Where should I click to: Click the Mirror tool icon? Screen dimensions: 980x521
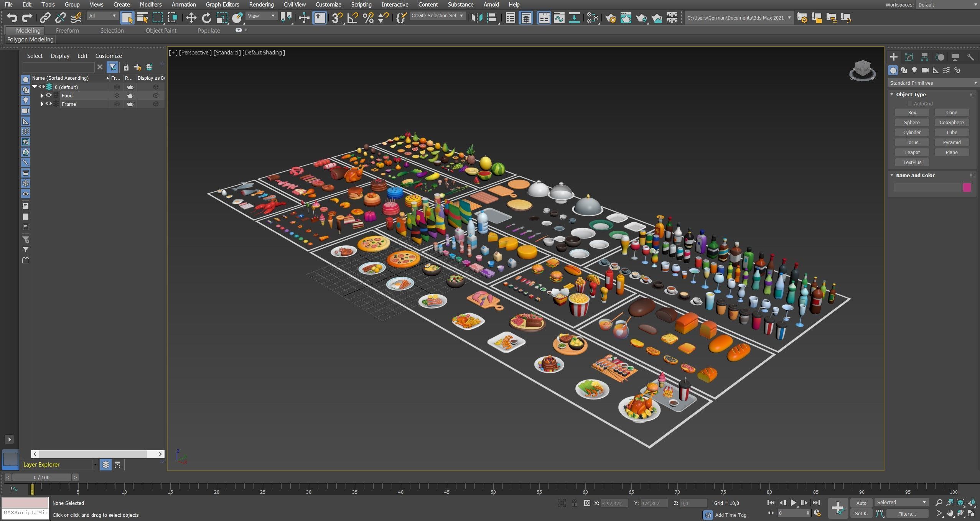(477, 18)
